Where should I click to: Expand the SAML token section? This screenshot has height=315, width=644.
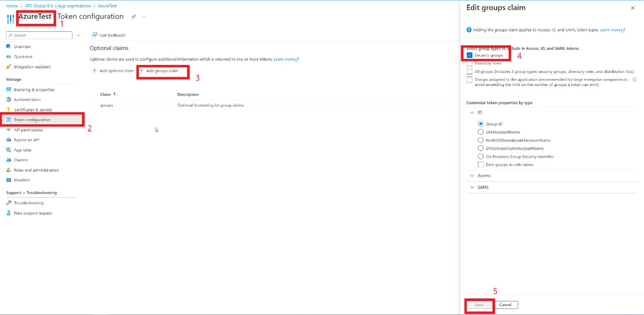pyautogui.click(x=472, y=187)
